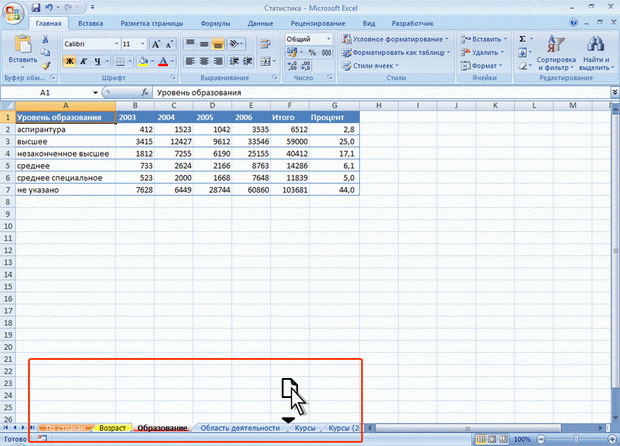The width and height of the screenshot is (620, 446).
Task: Expand the Name Box dropdown arrow
Action: (95, 93)
